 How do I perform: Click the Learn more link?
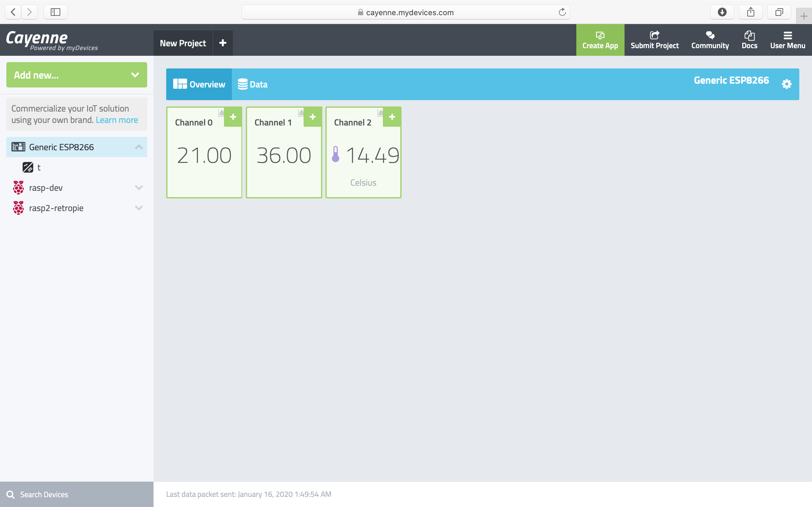117,120
